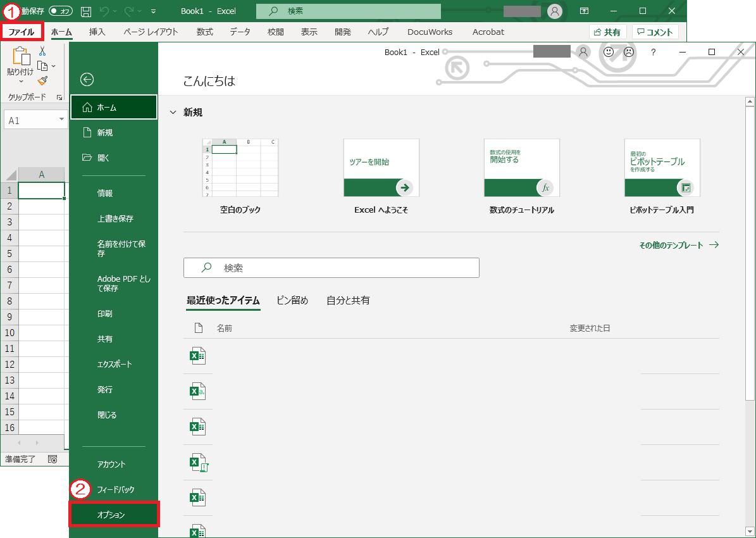Click the 共有 button in ribbon
The width and height of the screenshot is (756, 538).
(x=607, y=32)
